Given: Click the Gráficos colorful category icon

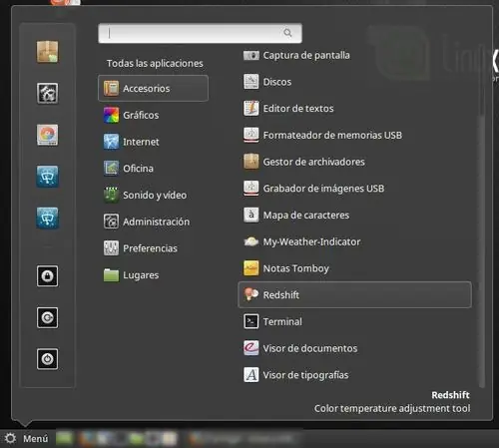Looking at the screenshot, I should point(111,115).
